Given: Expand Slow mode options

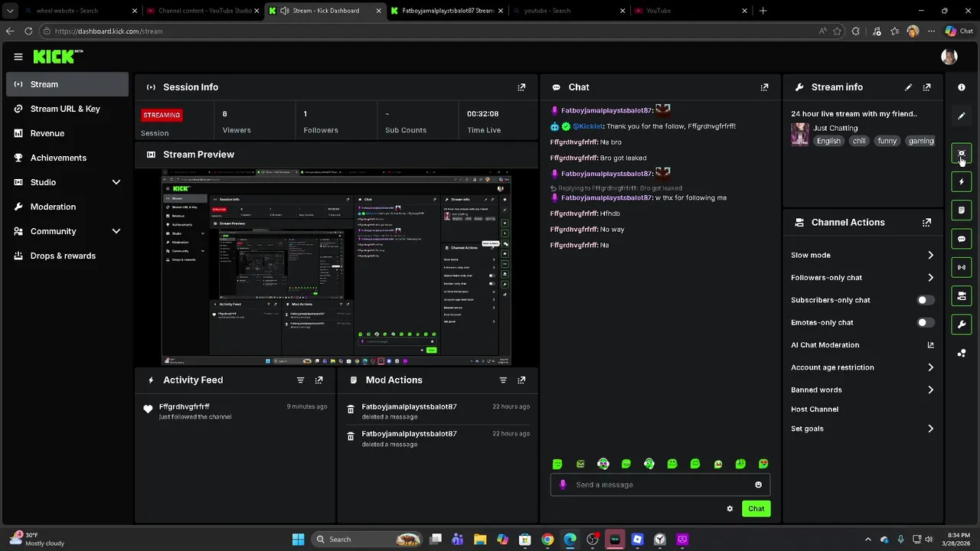Looking at the screenshot, I should (x=930, y=255).
